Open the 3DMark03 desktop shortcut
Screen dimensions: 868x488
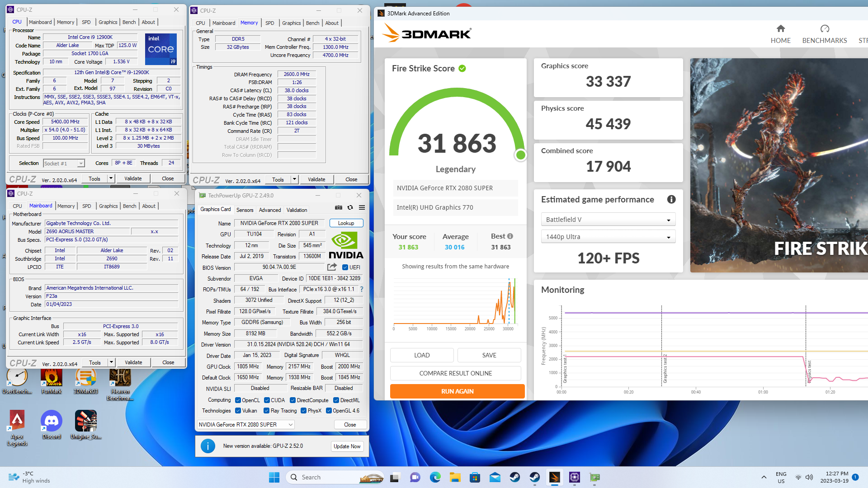coord(86,380)
